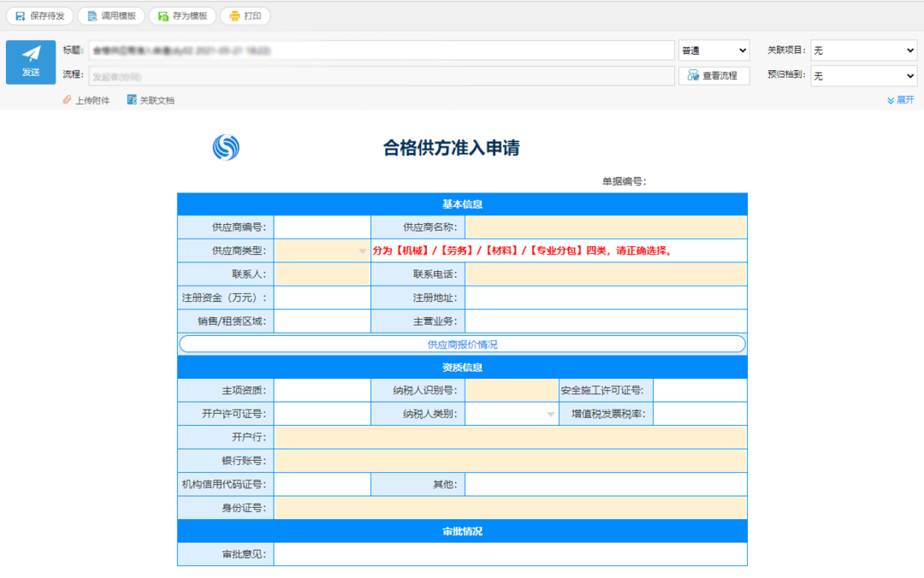Click 存为模板 save as template
Screen dimensions: 924x578
tap(182, 15)
